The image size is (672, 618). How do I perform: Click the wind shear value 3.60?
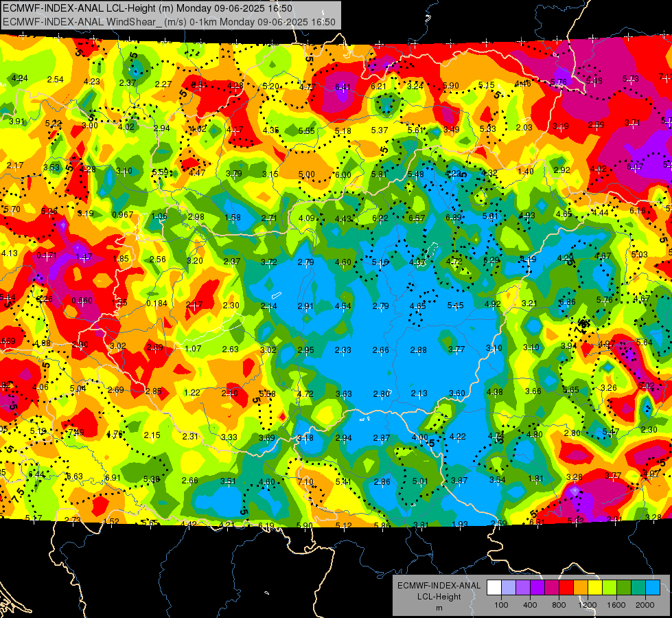point(457,393)
